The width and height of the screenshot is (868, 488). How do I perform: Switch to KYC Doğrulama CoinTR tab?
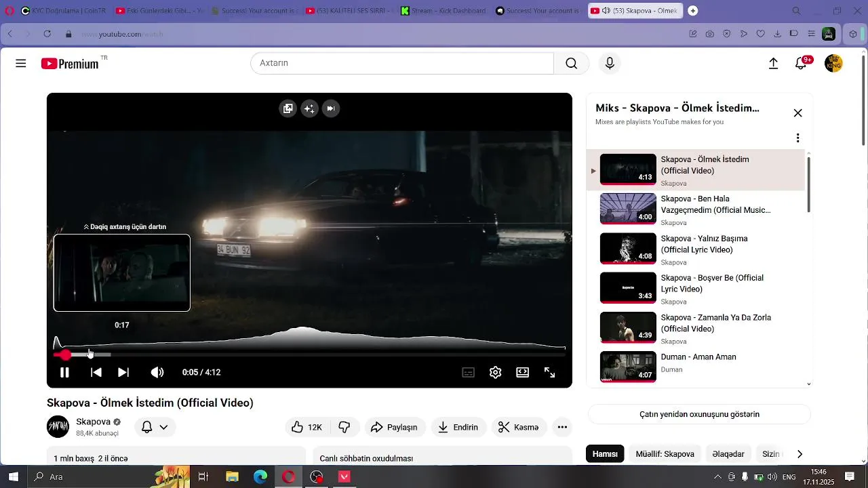pyautogui.click(x=63, y=11)
